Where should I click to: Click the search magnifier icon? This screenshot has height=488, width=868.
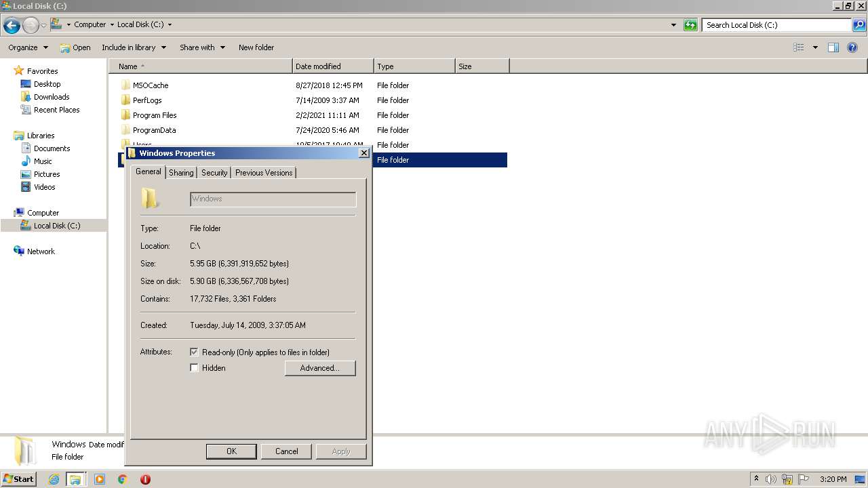(x=859, y=25)
